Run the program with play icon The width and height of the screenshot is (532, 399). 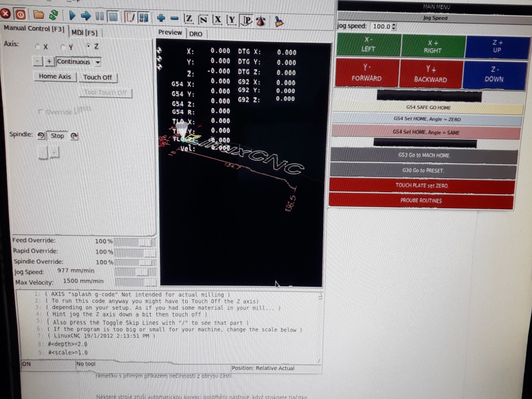pos(72,16)
